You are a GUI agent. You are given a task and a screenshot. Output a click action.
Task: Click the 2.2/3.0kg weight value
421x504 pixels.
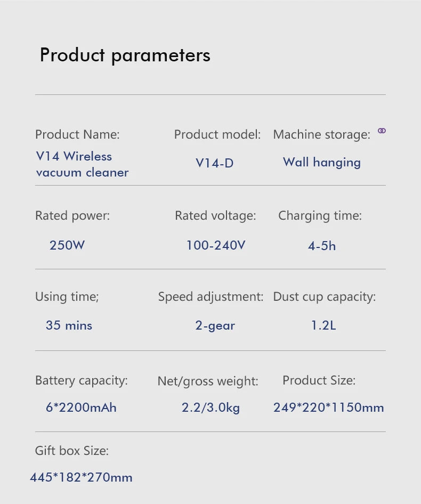[210, 408]
